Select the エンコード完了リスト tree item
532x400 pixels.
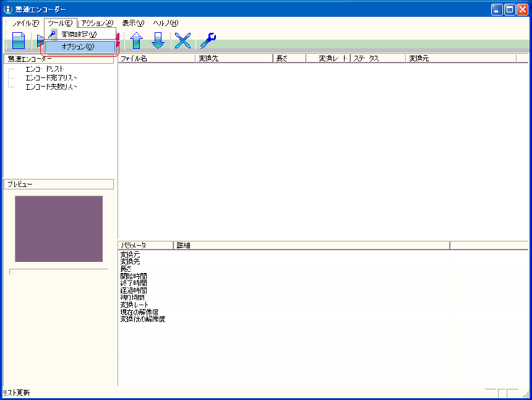51,78
